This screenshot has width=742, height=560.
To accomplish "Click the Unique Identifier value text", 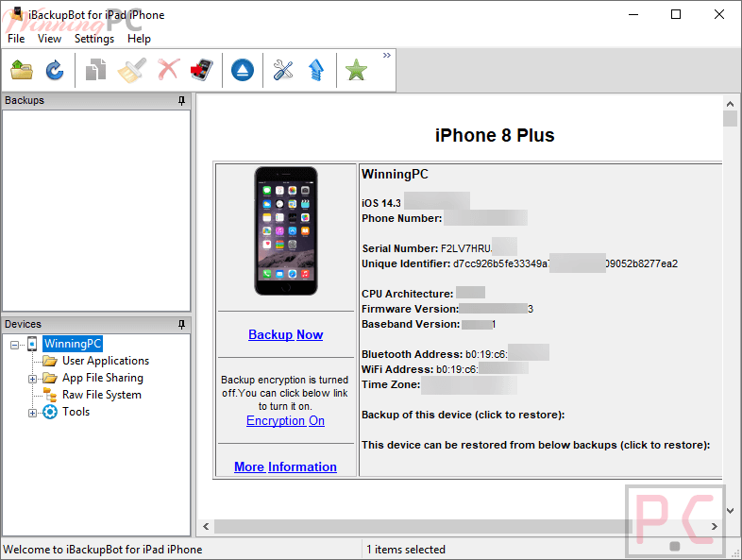I will tap(565, 263).
